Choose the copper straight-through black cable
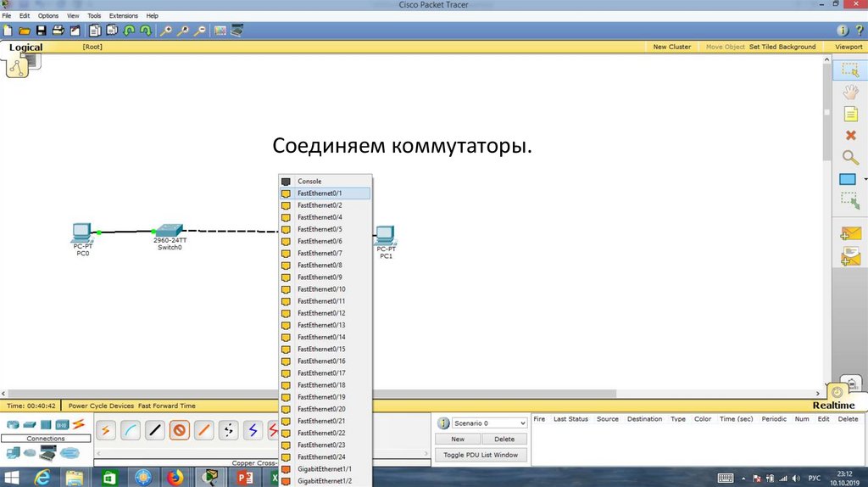The image size is (868, 487). coord(155,430)
